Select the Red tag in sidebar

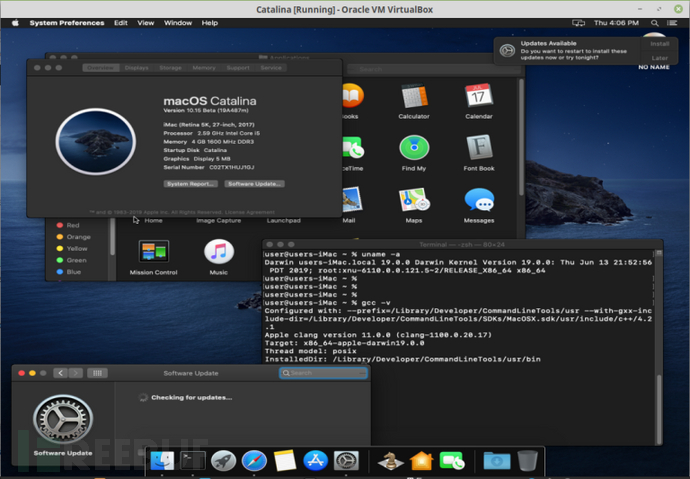click(x=68, y=225)
